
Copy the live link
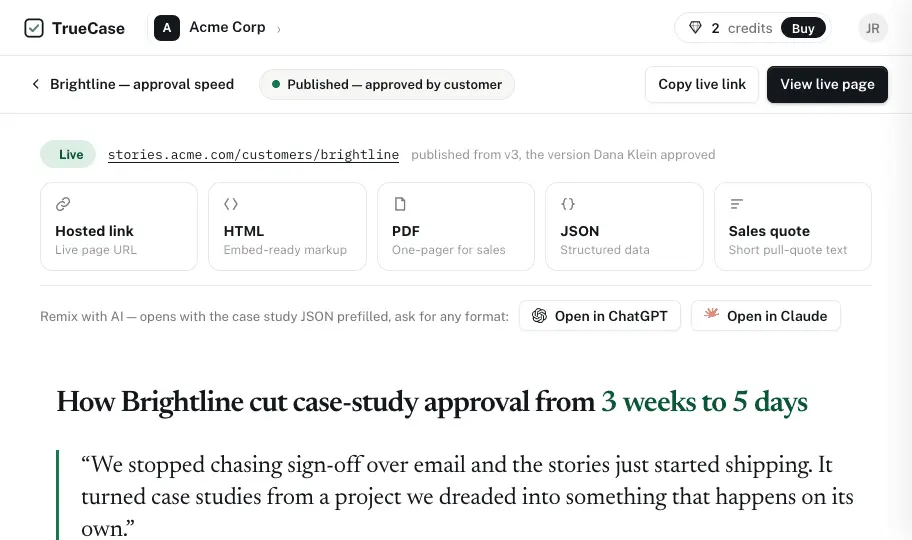point(701,84)
